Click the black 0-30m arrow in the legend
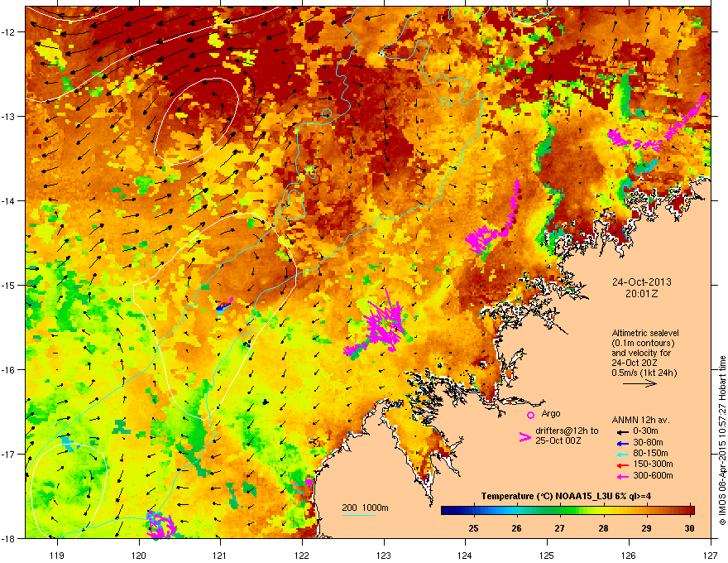The height and width of the screenshot is (563, 728). click(622, 431)
